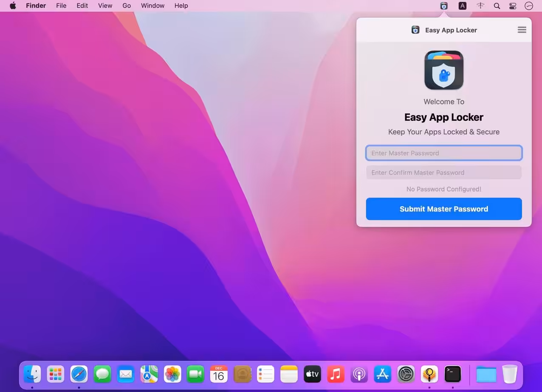
Task: Open the Apple menu
Action: point(13,6)
